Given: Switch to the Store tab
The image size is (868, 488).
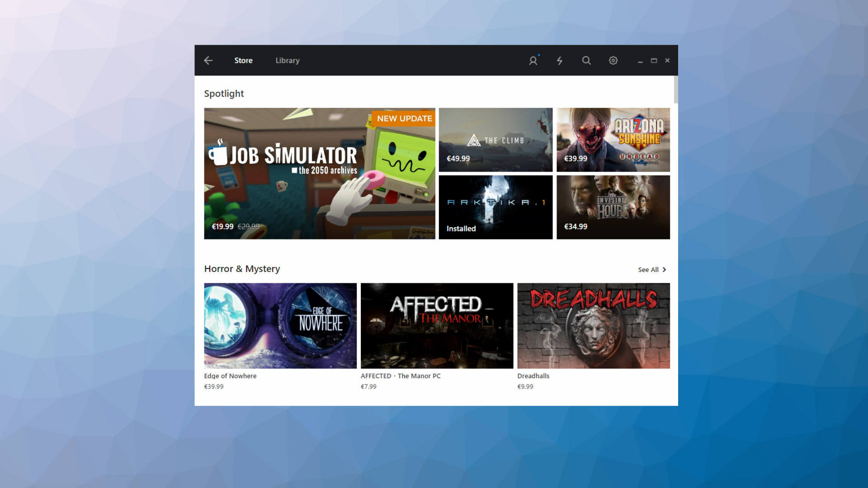Looking at the screenshot, I should point(243,60).
